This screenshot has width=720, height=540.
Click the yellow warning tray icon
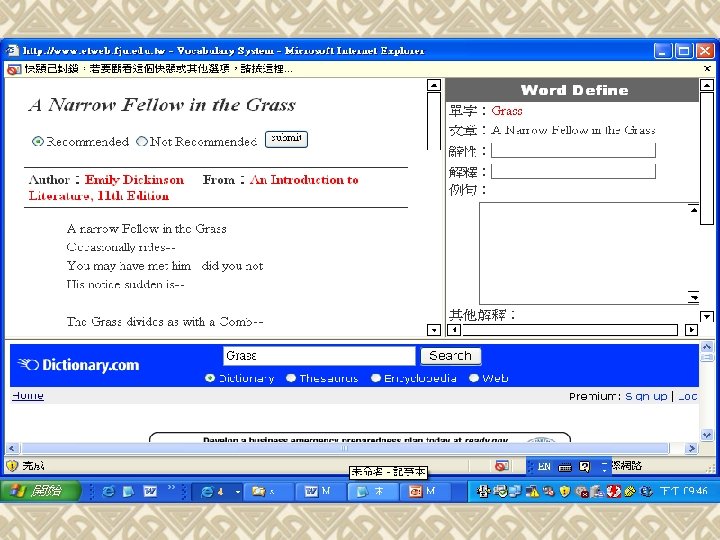coord(533,492)
